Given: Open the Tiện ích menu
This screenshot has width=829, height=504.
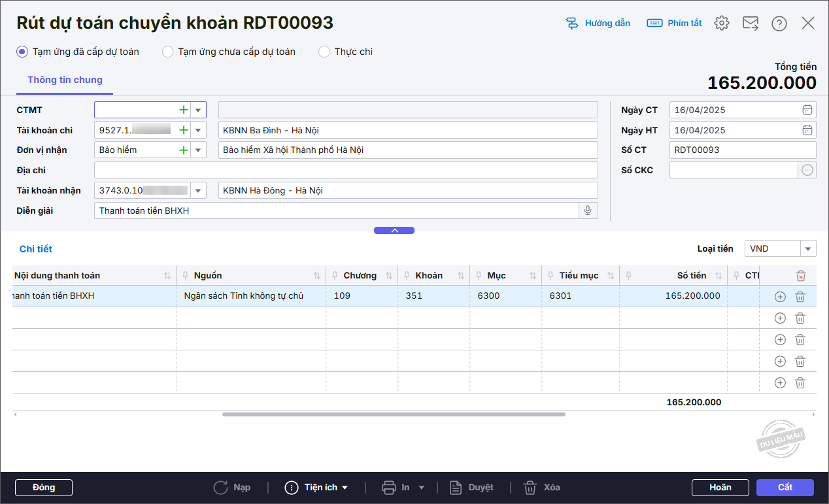Looking at the screenshot, I should coord(317,487).
